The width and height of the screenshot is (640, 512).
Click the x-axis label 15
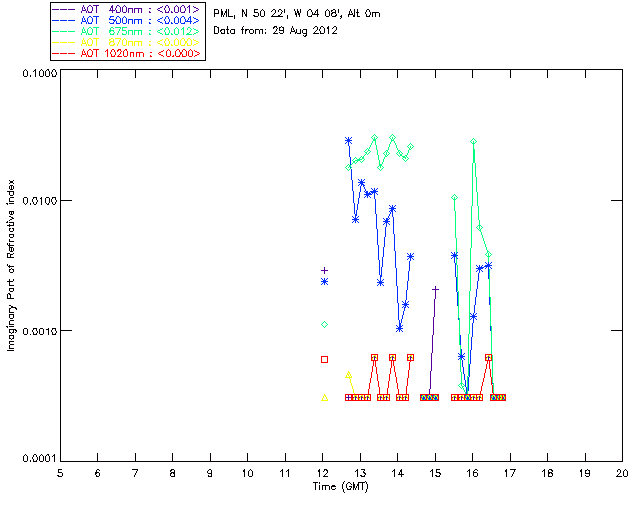(x=435, y=473)
